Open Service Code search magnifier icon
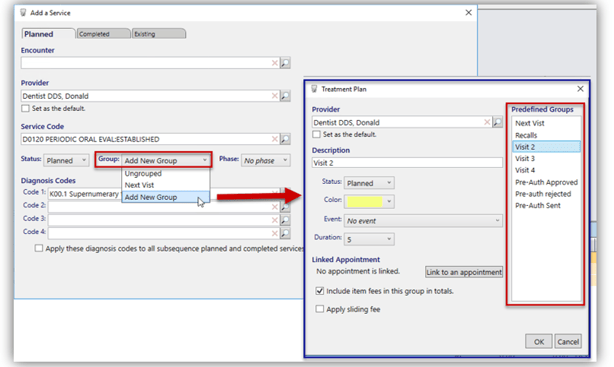Image resolution: width=614 pixels, height=367 pixels. pyautogui.click(x=285, y=139)
